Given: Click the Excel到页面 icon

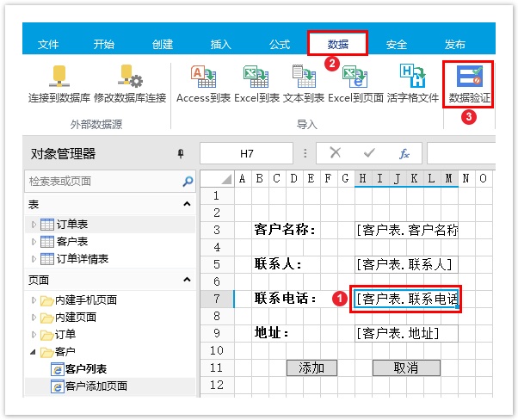Looking at the screenshot, I should (355, 77).
